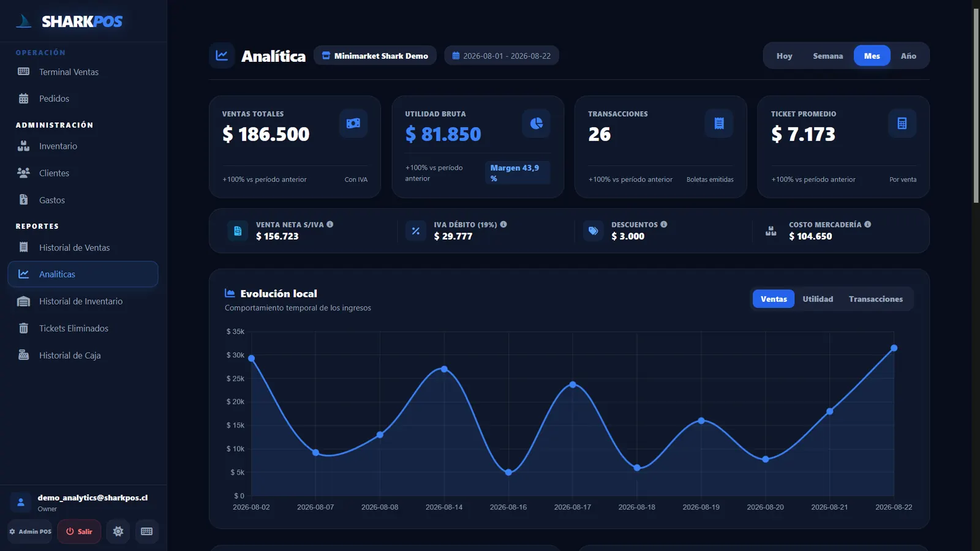Screen dimensions: 980x551
Task: Click the Admin POS button
Action: pyautogui.click(x=30, y=531)
